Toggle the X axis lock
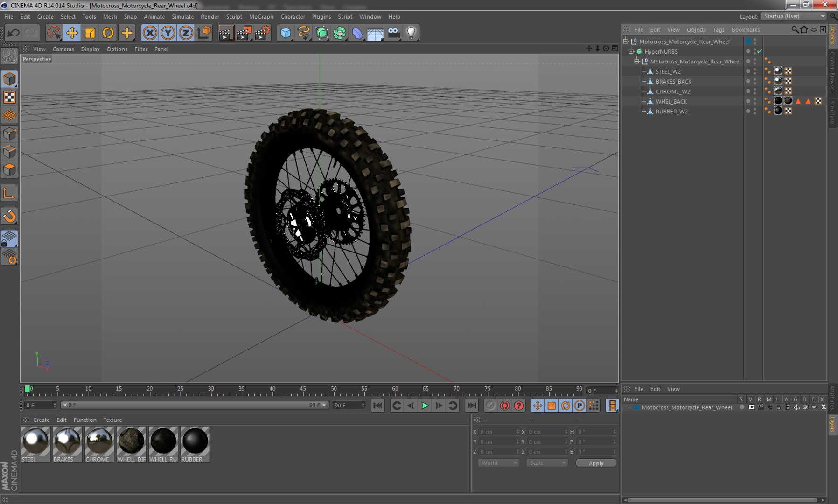 pos(150,33)
